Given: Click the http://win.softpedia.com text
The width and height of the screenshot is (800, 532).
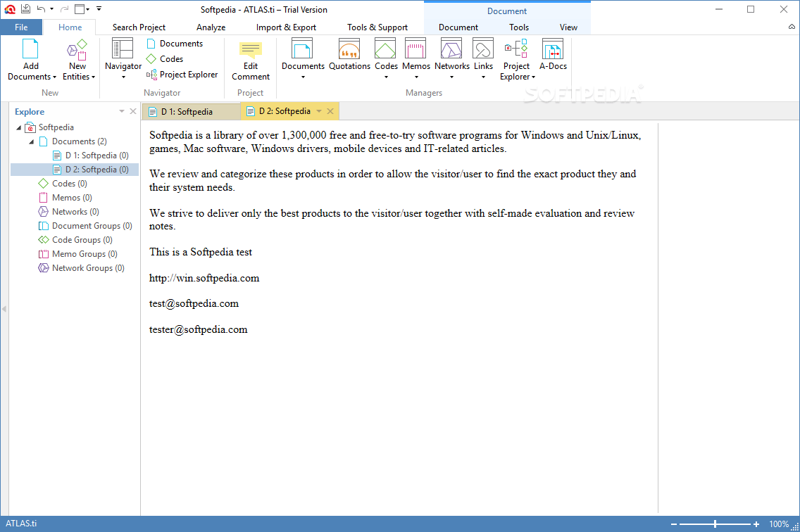Looking at the screenshot, I should click(x=204, y=278).
